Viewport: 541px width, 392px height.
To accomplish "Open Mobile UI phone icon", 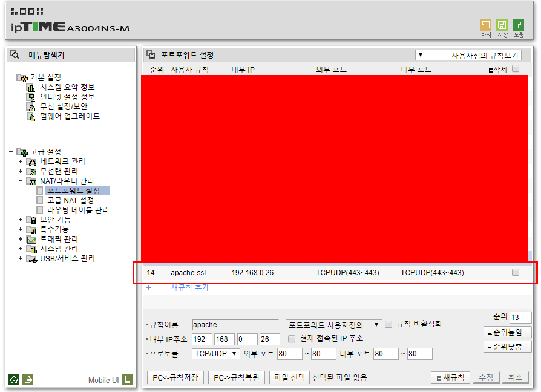I will [x=128, y=379].
